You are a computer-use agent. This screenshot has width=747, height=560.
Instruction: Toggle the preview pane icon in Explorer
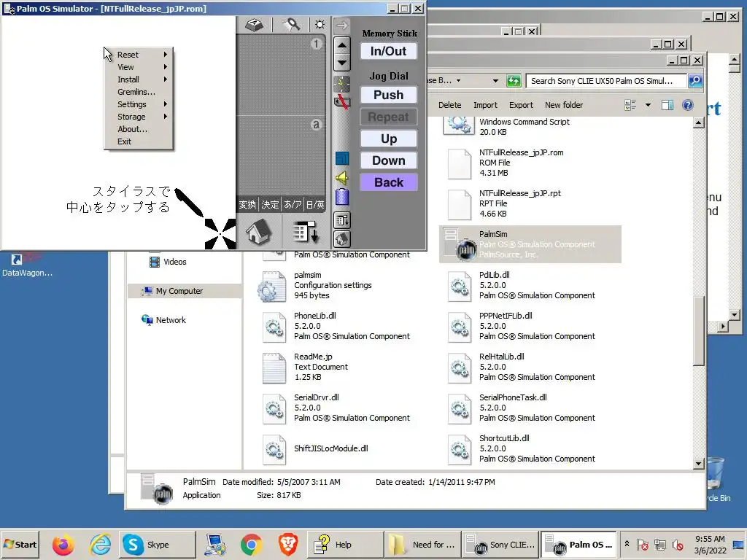click(x=667, y=105)
